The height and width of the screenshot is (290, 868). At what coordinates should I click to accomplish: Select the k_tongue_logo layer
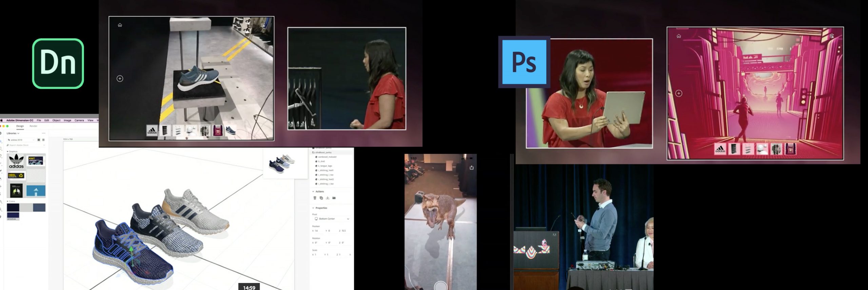point(324,166)
